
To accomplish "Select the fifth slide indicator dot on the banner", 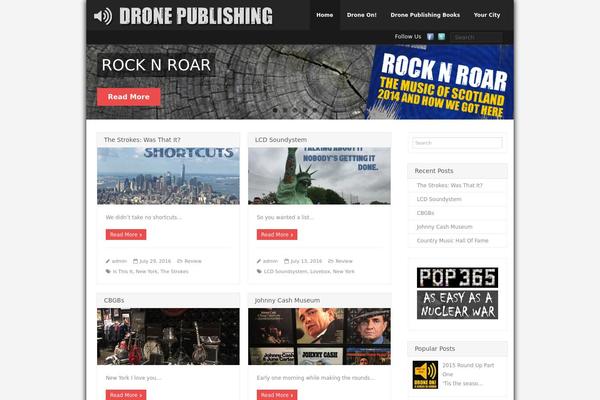I will pos(315,110).
